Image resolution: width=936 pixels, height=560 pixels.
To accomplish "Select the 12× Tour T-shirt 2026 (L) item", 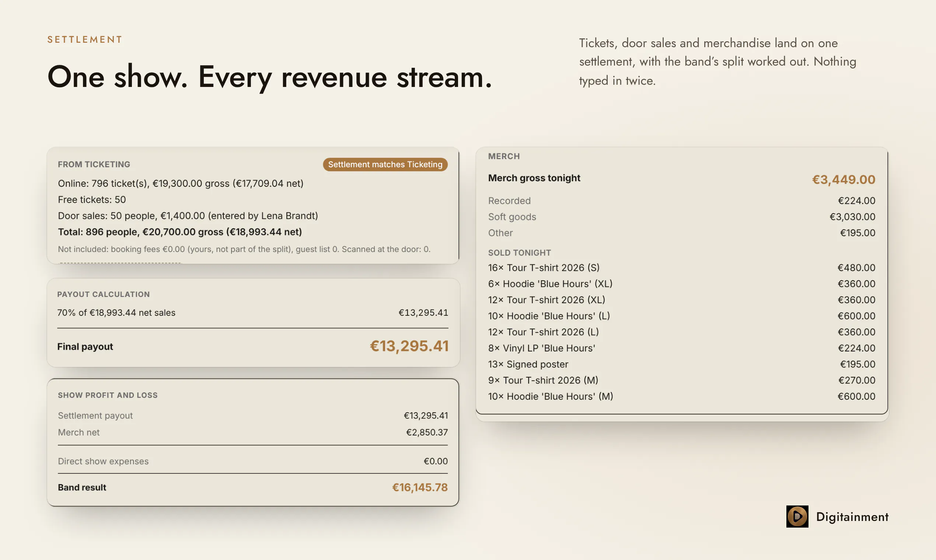I will tap(682, 332).
